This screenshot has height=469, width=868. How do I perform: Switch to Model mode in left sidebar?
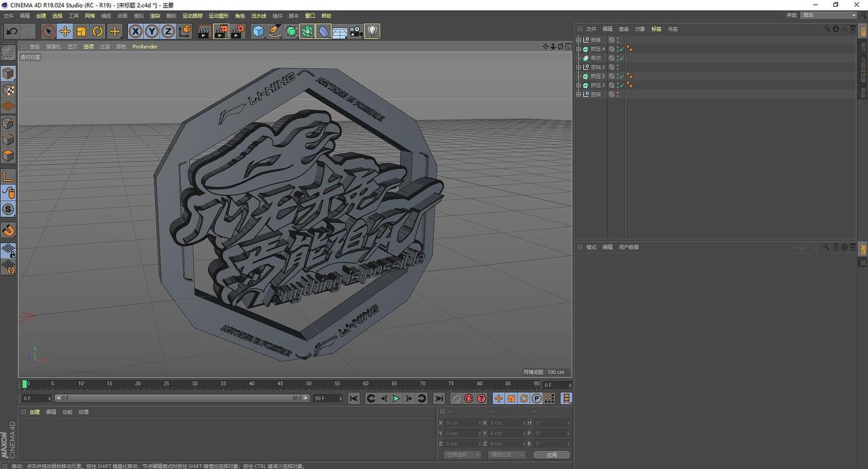tap(8, 73)
